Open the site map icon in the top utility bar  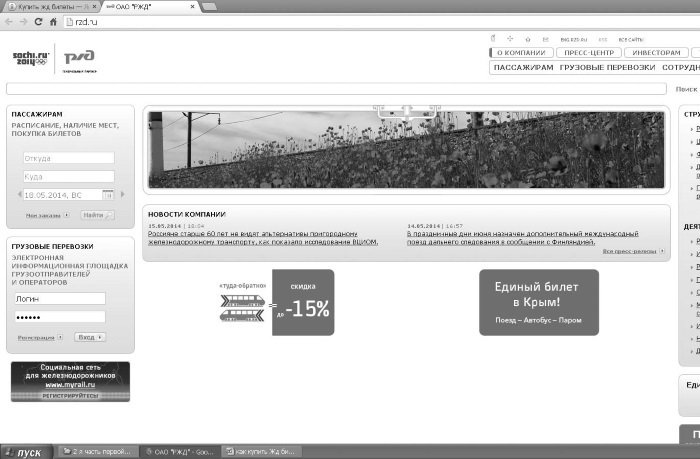(510, 39)
